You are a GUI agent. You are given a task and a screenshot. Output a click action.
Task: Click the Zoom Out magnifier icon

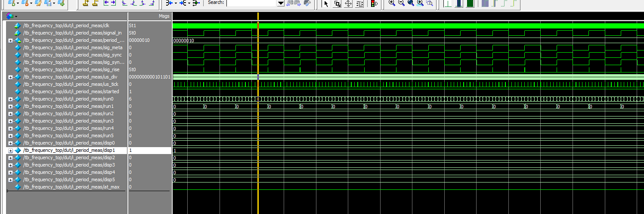(x=401, y=3)
